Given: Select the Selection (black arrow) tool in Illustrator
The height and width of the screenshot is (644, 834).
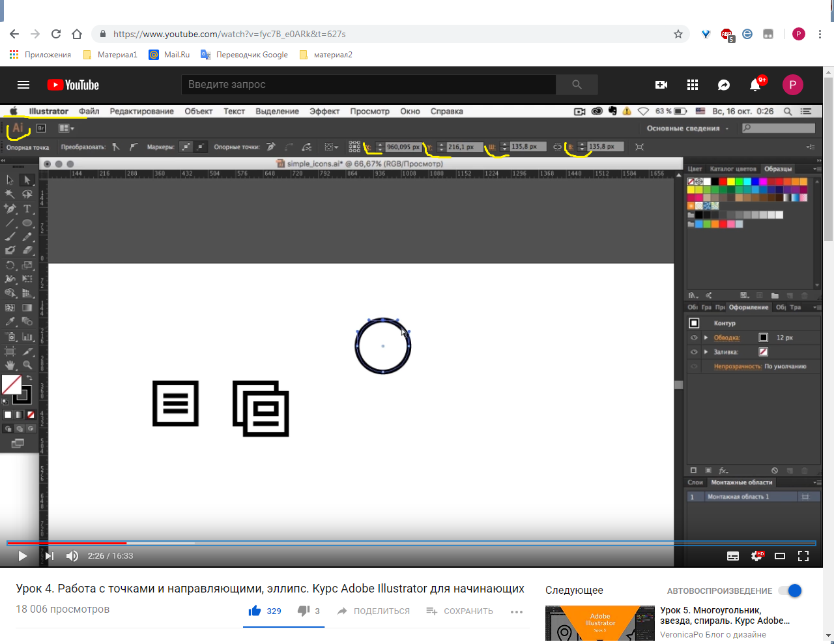Looking at the screenshot, I should point(10,180).
